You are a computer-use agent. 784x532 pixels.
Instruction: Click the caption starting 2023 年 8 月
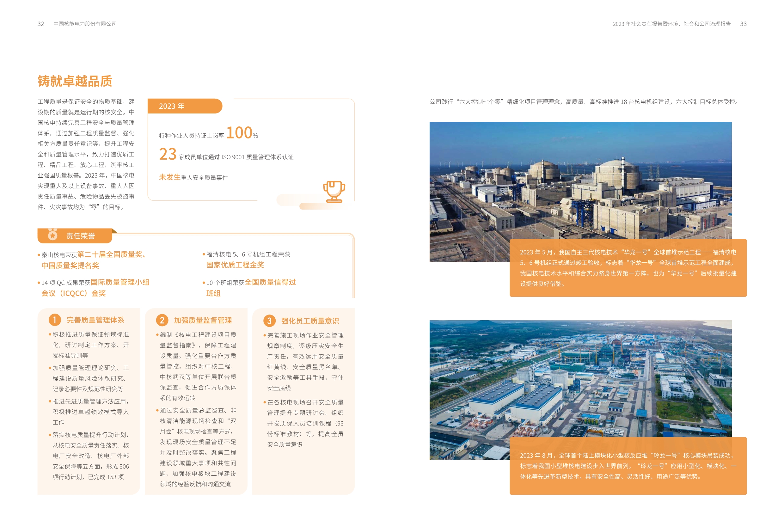tap(628, 466)
